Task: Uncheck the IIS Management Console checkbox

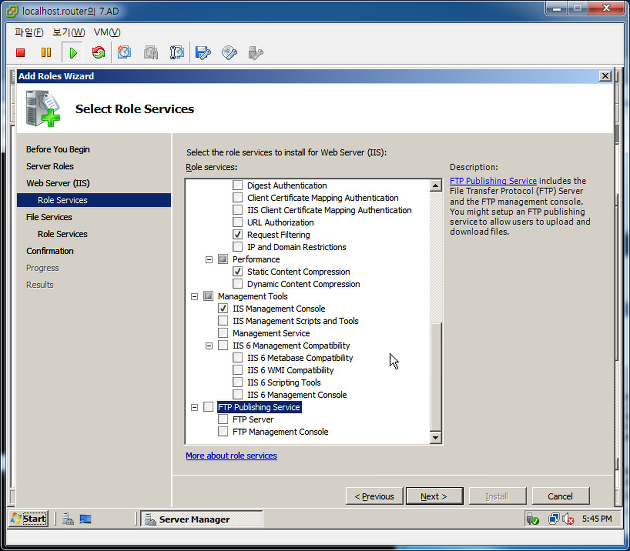Action: pos(223,309)
